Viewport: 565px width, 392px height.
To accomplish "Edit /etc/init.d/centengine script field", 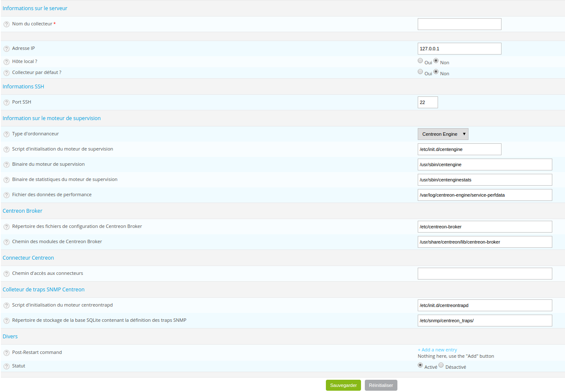I will pyautogui.click(x=459, y=149).
